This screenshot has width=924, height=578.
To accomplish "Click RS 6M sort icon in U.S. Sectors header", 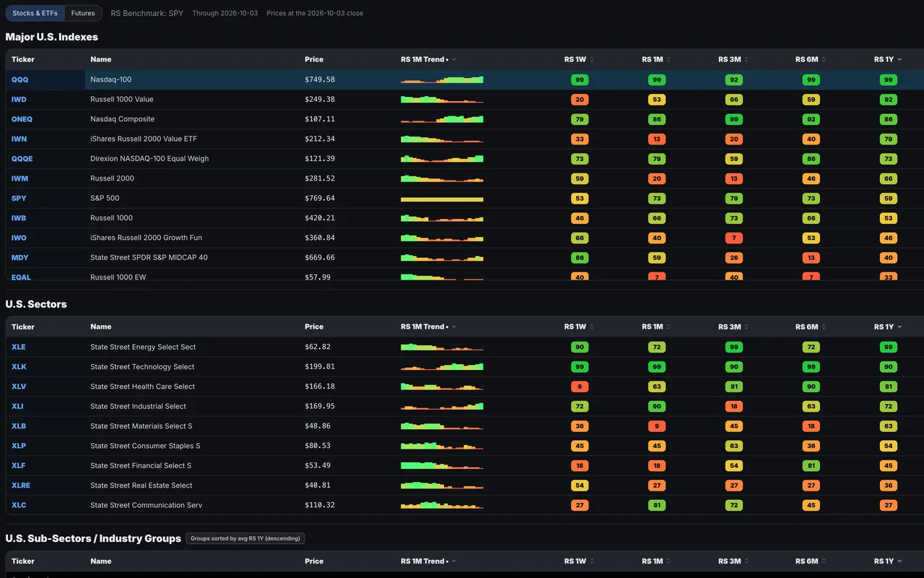I will coord(824,327).
